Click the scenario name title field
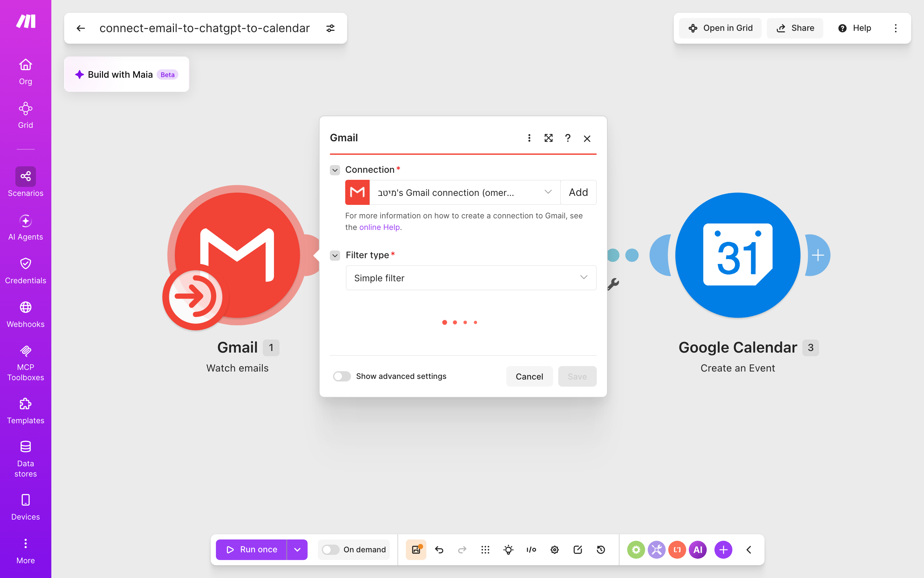Screen dimensions: 924x578 (x=204, y=28)
